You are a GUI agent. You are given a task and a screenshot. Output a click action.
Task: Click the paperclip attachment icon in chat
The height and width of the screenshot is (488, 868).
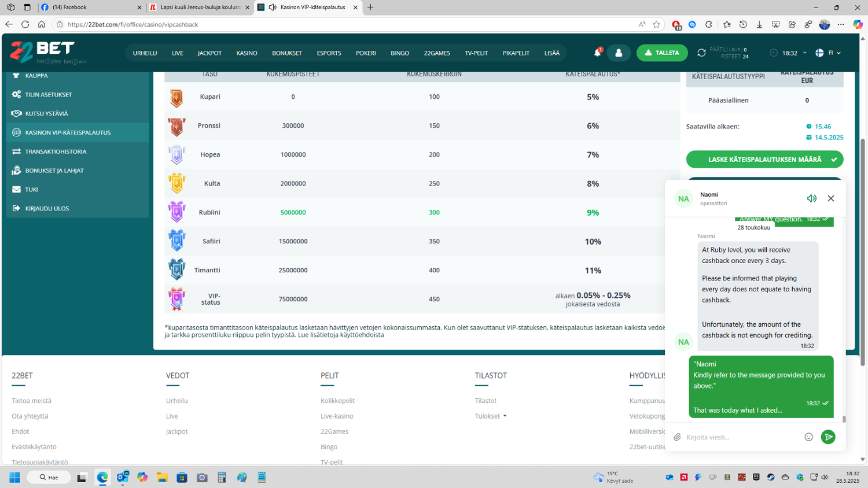[x=677, y=437]
